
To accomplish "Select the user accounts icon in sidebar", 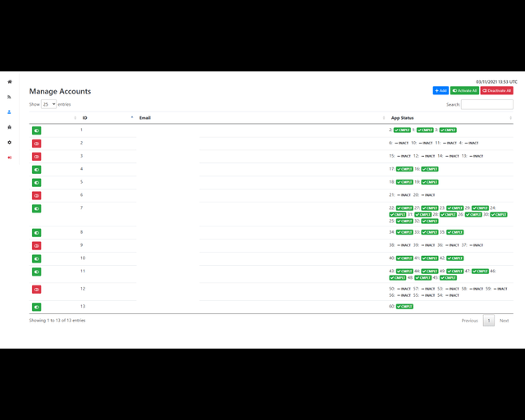I will tap(10, 112).
